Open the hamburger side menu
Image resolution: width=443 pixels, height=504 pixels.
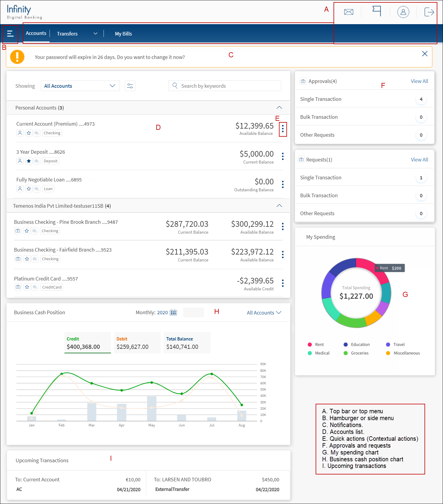point(10,34)
